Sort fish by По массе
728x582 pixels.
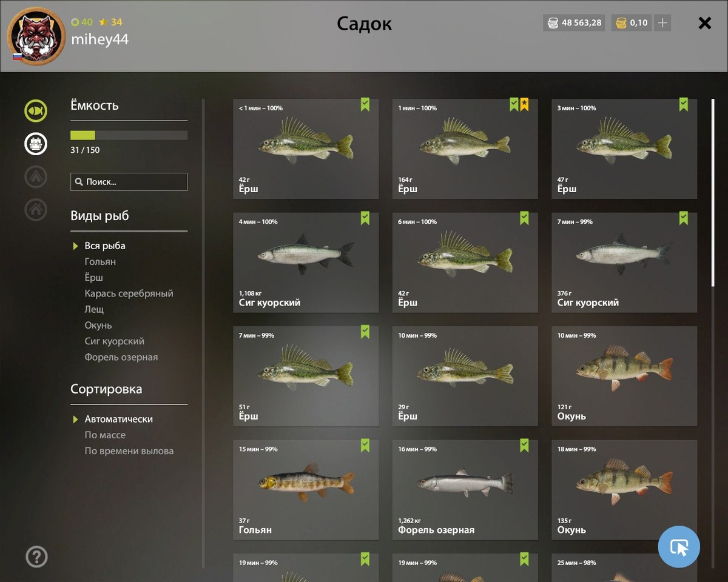[105, 435]
